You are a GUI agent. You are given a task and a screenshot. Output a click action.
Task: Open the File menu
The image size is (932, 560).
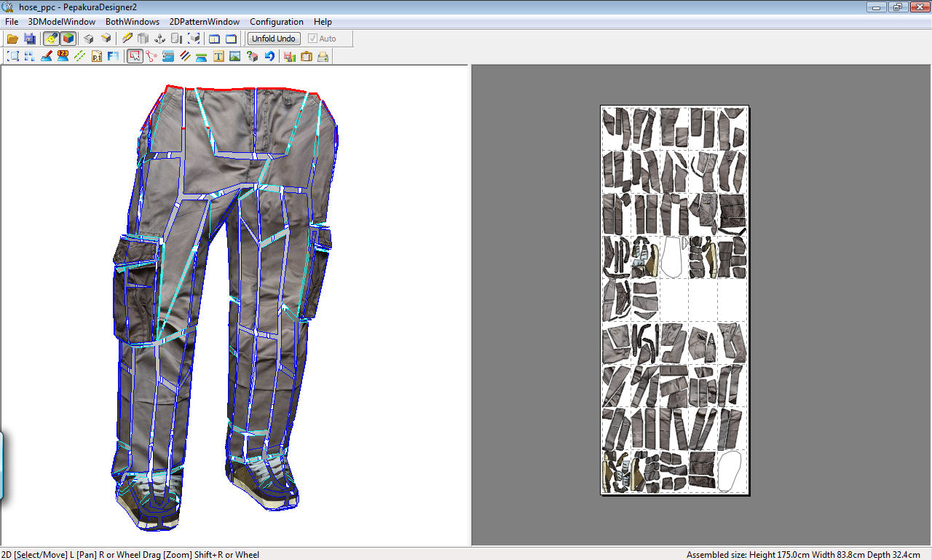(12, 22)
